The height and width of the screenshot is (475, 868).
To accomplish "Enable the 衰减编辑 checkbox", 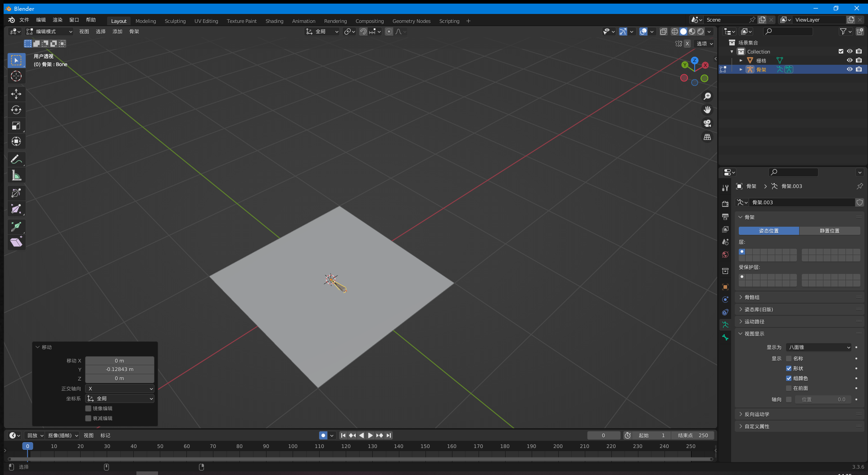I will [88, 418].
